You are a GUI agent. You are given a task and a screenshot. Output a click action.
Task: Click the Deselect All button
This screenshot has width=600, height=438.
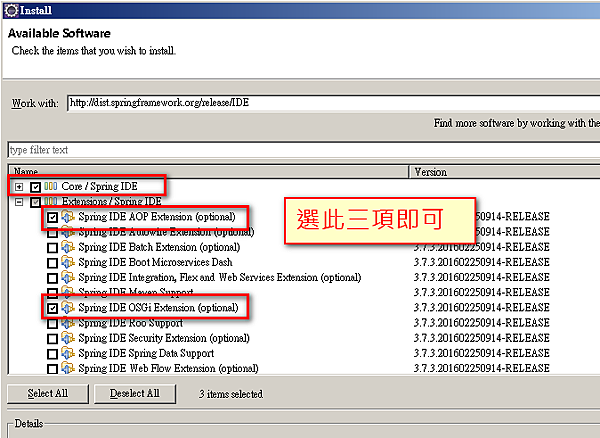[x=135, y=394]
